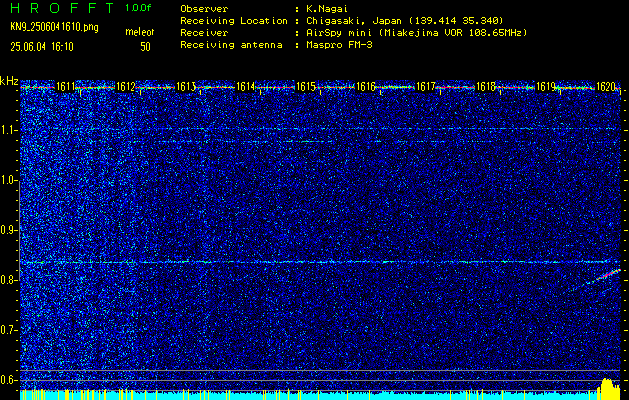Click the kHz axis unit label

[9, 81]
